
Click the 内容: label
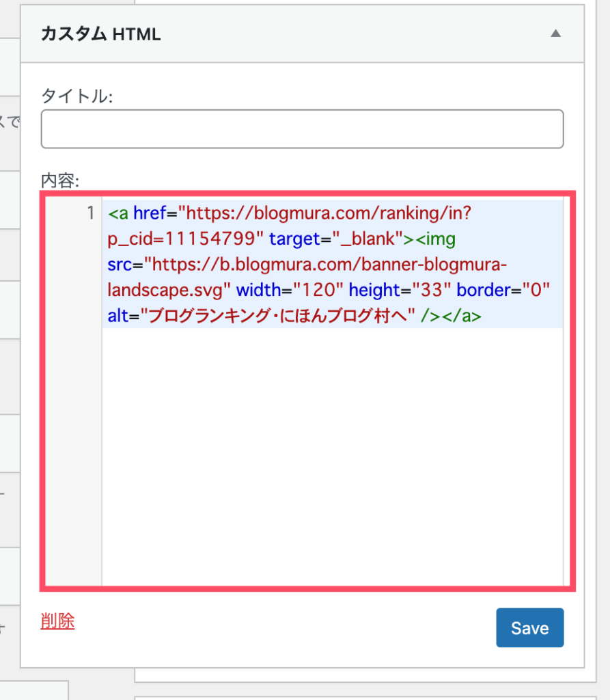60,180
